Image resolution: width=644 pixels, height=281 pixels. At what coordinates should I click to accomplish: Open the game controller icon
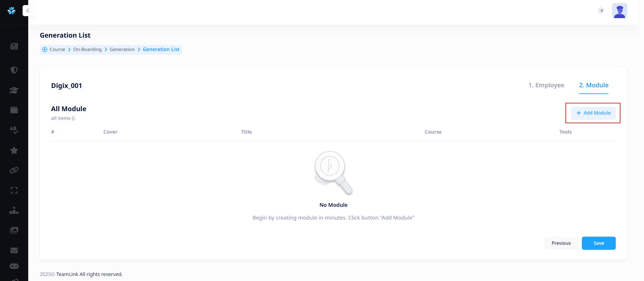14,266
